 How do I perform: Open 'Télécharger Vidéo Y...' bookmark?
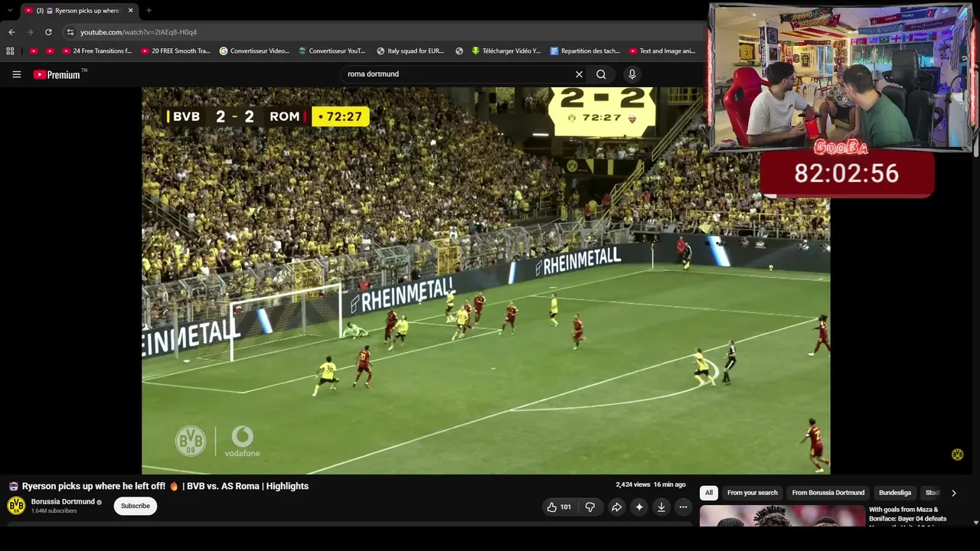pyautogui.click(x=506, y=51)
